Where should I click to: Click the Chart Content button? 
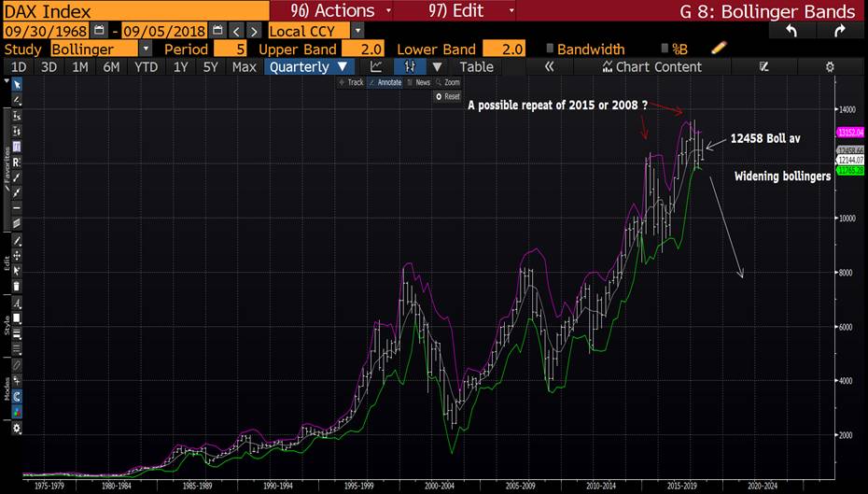coord(651,67)
